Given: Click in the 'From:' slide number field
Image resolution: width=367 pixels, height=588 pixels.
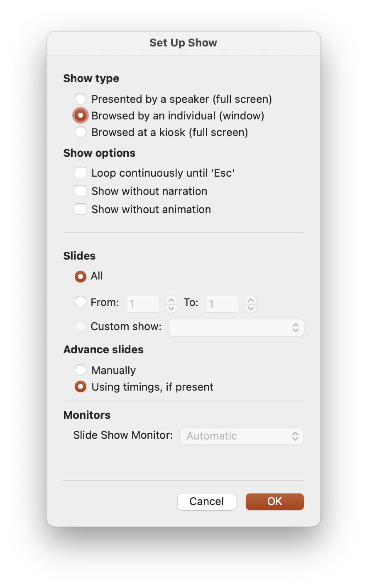Looking at the screenshot, I should (142, 304).
